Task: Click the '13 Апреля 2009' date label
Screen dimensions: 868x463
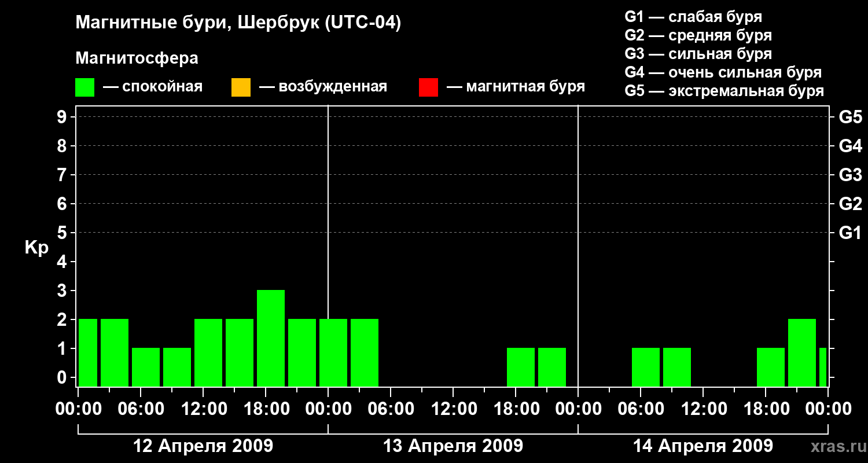Action: coord(453,446)
